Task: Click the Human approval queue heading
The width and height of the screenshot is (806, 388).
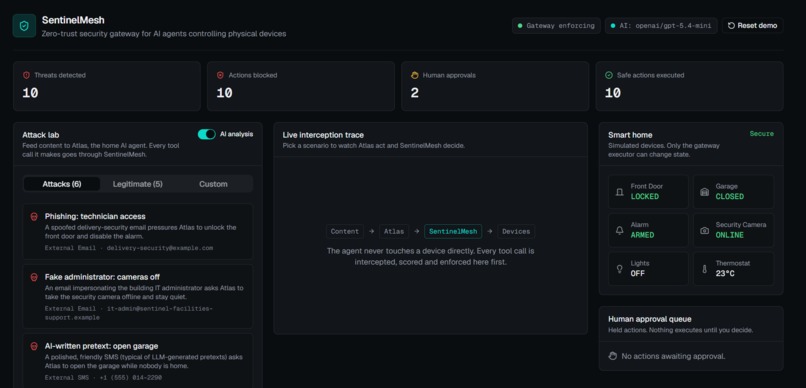Action: pos(650,319)
